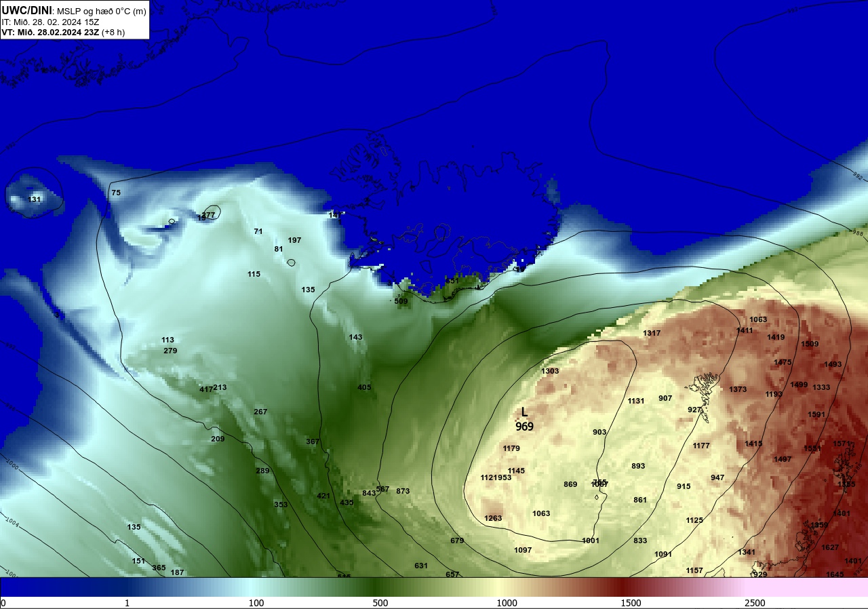
Task: Click the height value 1097
Action: click(523, 550)
